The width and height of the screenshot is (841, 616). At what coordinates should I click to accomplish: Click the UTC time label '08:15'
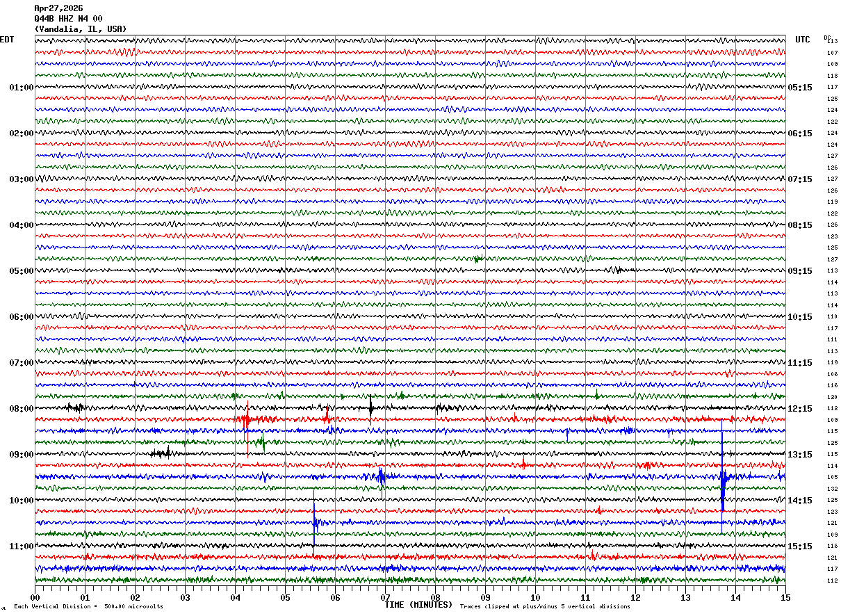800,225
